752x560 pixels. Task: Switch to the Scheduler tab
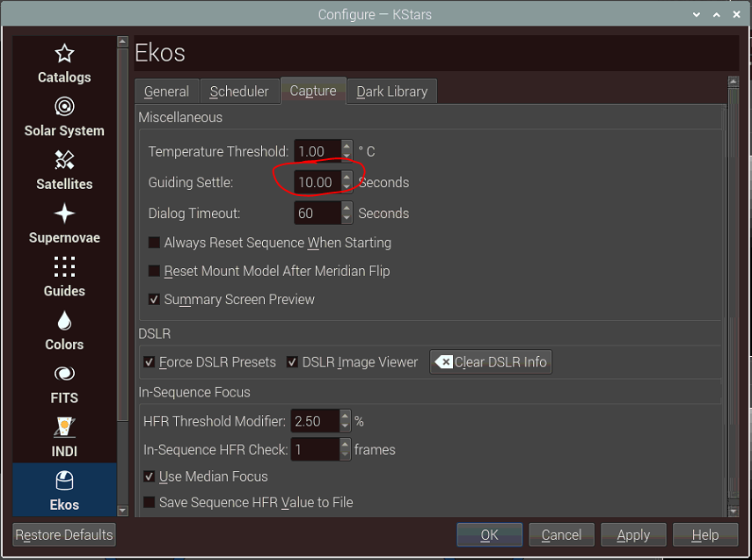click(x=239, y=91)
